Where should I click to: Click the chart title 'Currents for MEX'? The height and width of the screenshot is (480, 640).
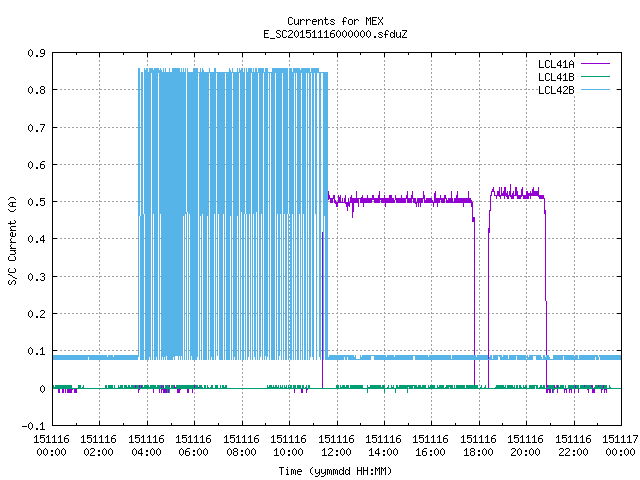pyautogui.click(x=335, y=21)
